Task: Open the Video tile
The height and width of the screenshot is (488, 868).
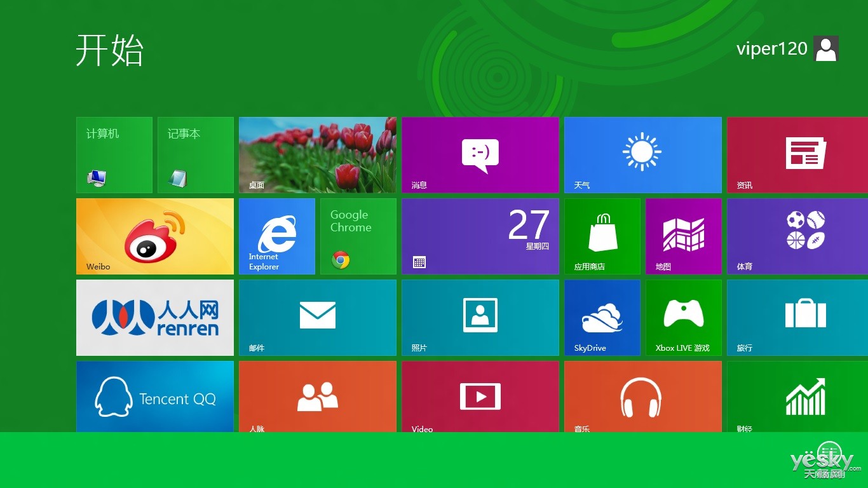Action: [480, 396]
